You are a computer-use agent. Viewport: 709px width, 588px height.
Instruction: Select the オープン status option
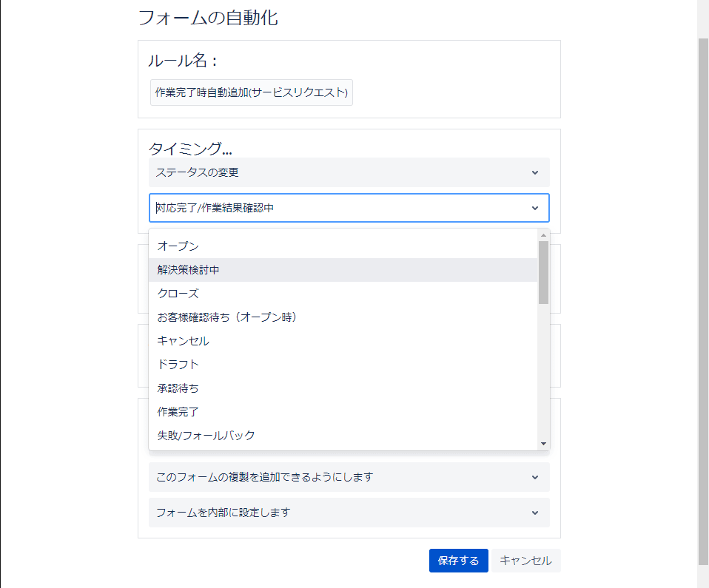(343, 246)
